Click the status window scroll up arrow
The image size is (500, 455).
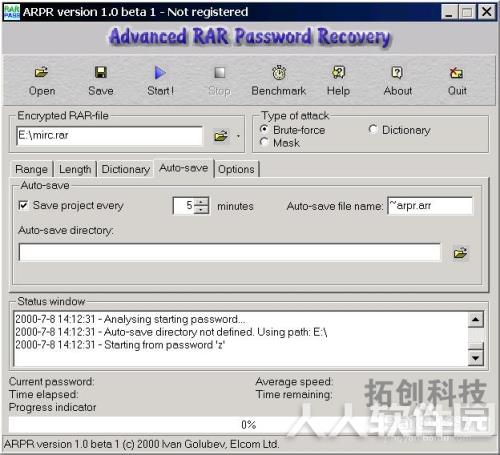pos(476,320)
